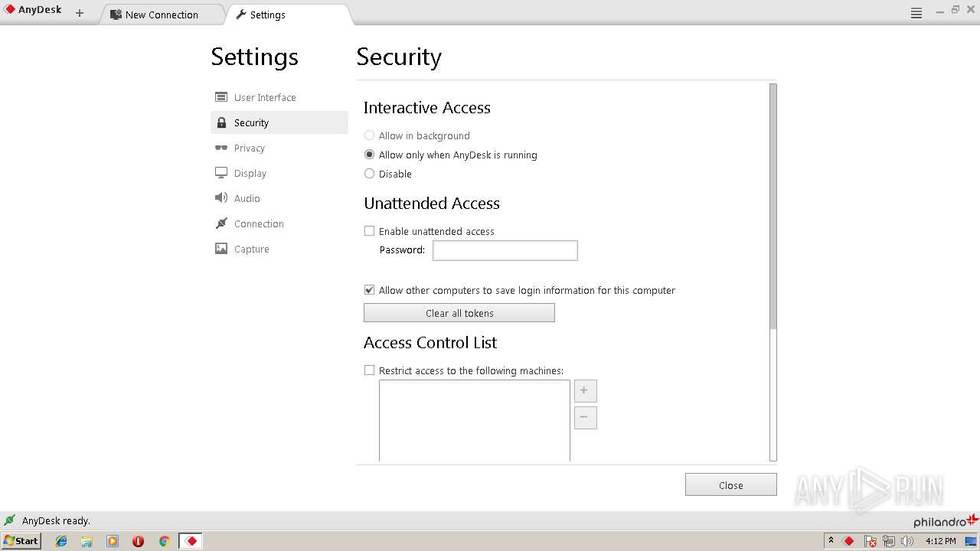Open a new tab with plus icon
Screen dimensions: 980x551
click(x=80, y=13)
